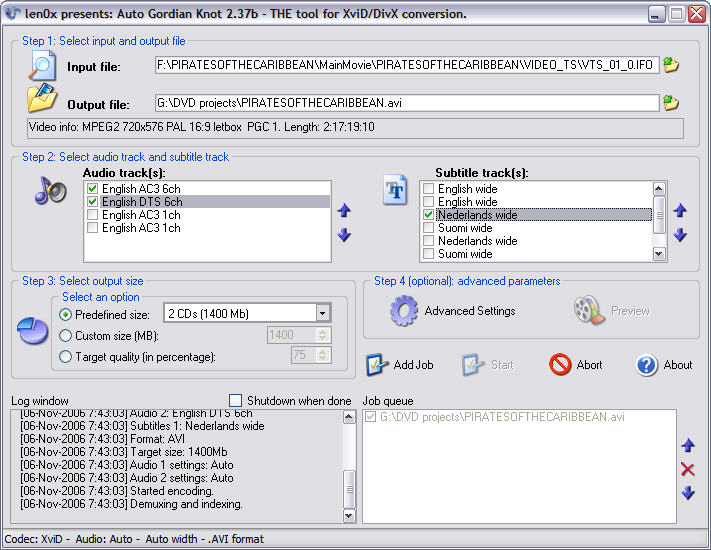Click the Add Job checklist icon
Screen dimensions: 711x550
tap(377, 365)
